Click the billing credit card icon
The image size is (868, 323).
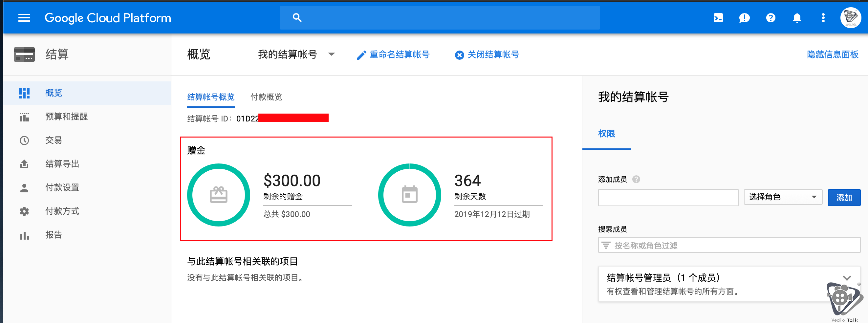click(x=24, y=54)
